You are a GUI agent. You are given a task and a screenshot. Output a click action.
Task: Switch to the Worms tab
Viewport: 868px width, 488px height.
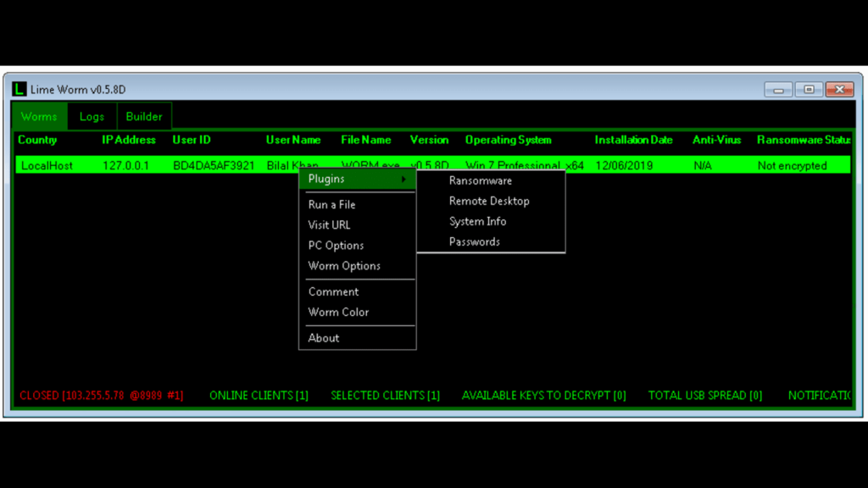39,117
